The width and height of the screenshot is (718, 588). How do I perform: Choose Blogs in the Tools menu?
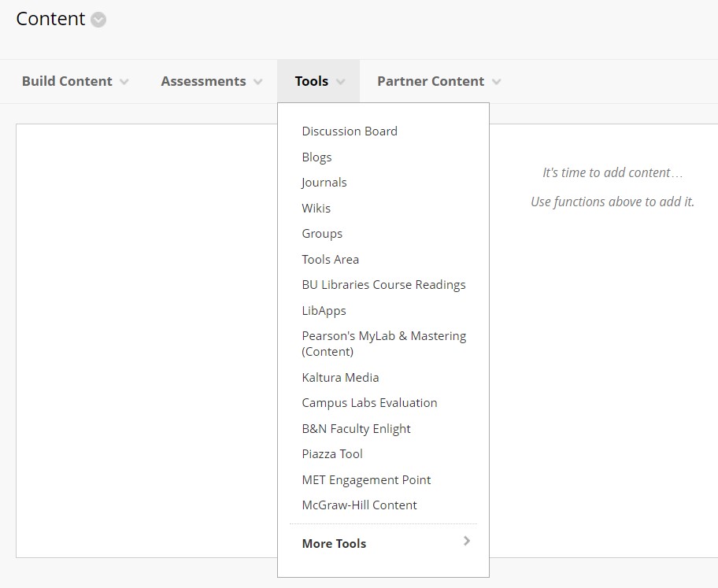tap(316, 157)
